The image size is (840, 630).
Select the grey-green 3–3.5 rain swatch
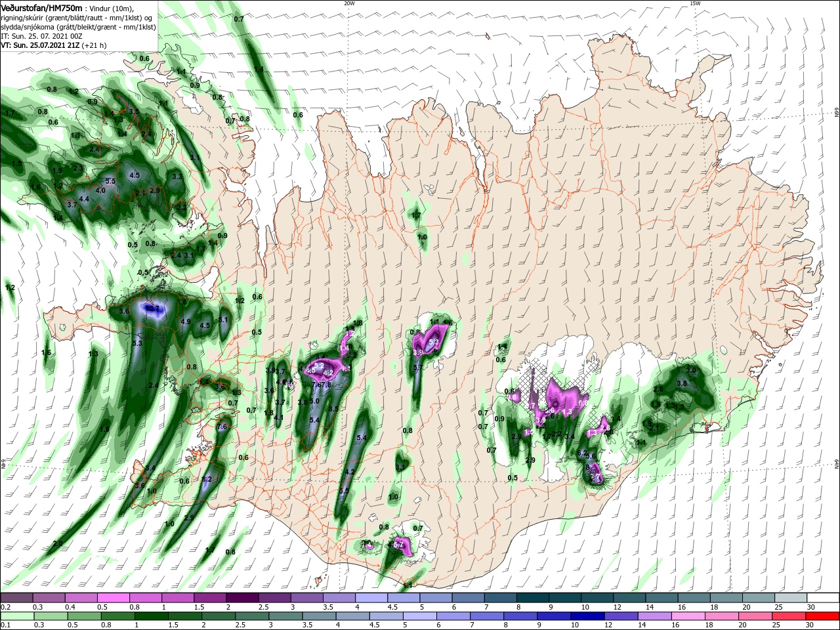coord(285,616)
